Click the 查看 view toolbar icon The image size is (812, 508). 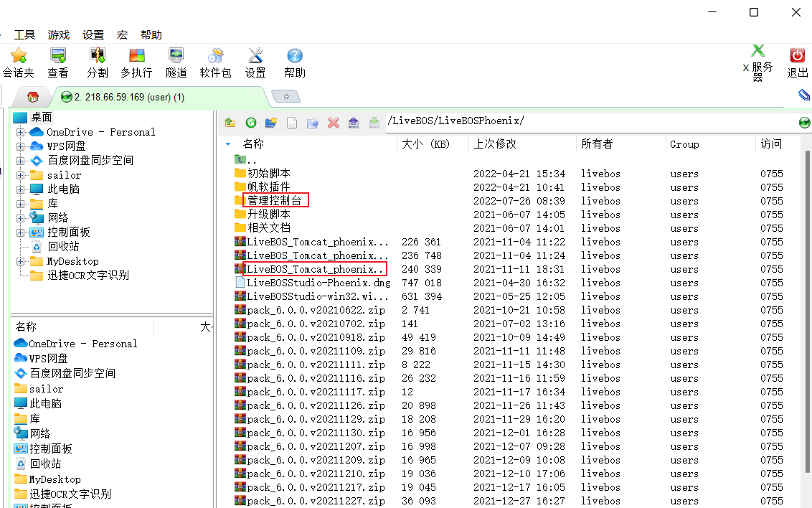click(x=58, y=62)
